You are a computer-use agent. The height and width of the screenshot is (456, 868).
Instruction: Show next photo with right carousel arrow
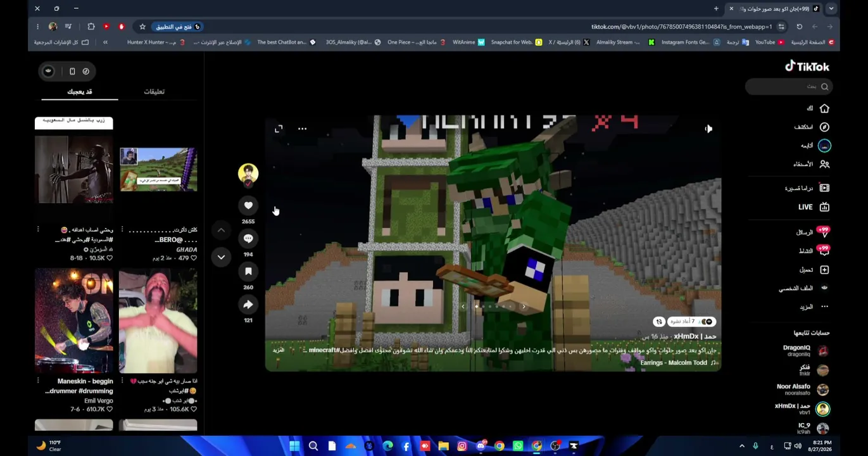pyautogui.click(x=524, y=307)
